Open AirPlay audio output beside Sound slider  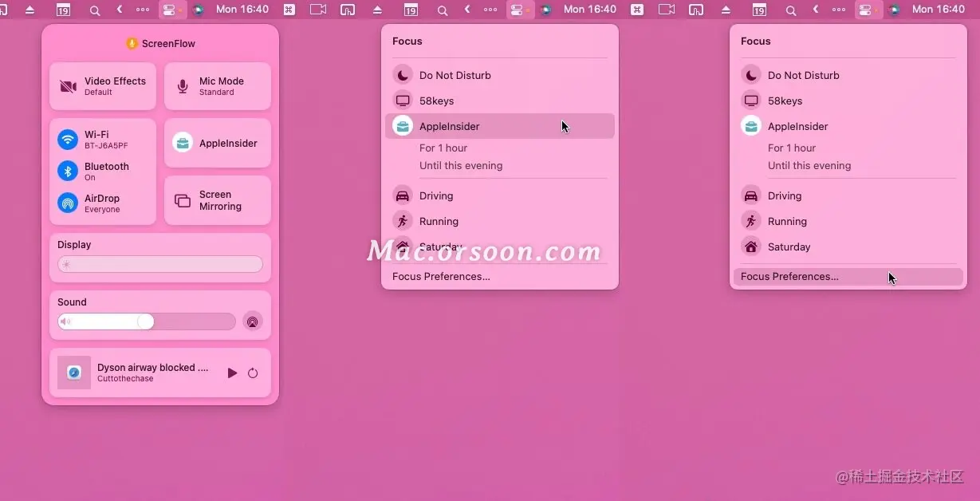click(x=252, y=322)
